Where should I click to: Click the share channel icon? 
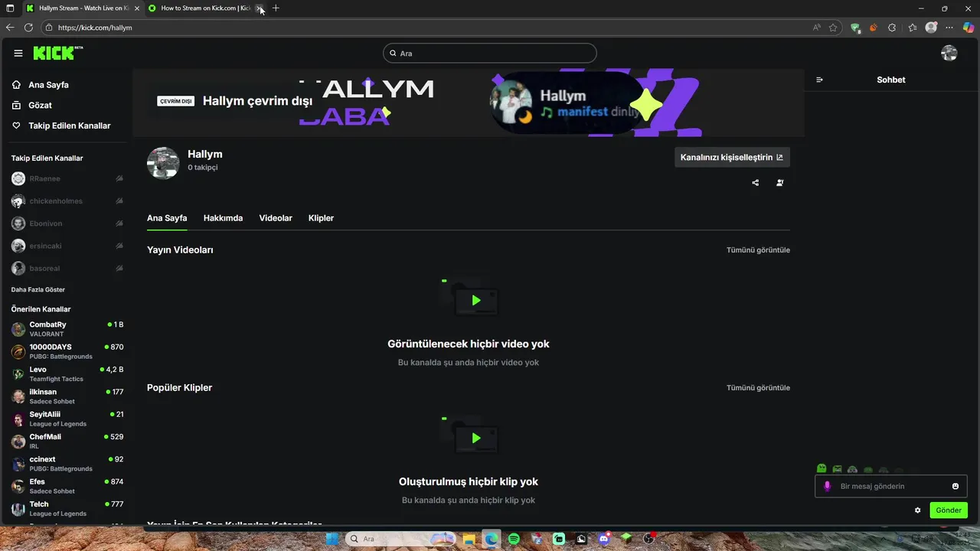click(756, 183)
